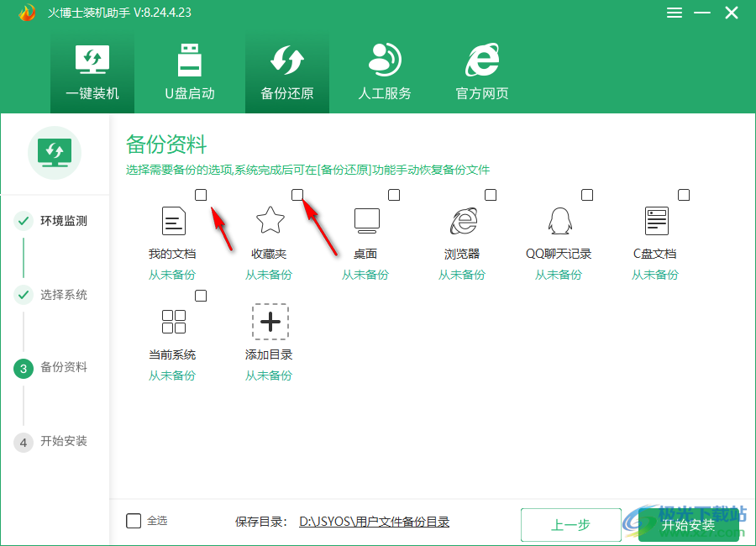
Task: Enable the 全选 select-all checkbox
Action: tap(134, 520)
